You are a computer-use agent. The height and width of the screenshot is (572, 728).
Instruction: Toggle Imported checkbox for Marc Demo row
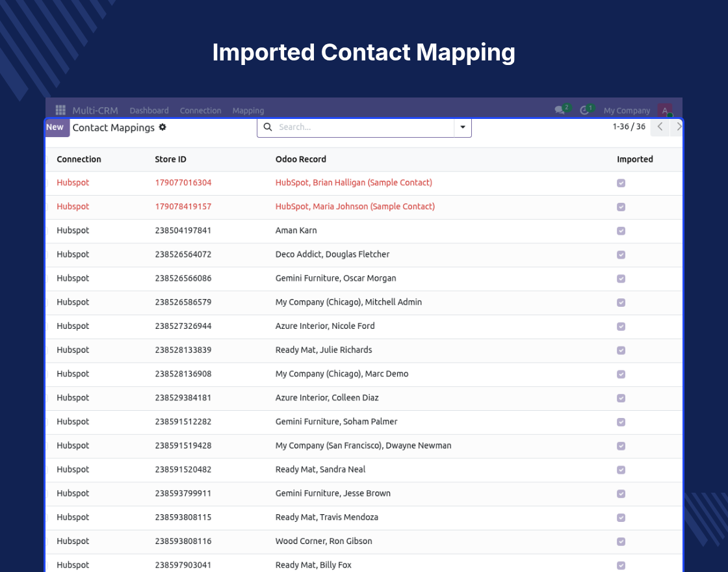[x=621, y=374]
